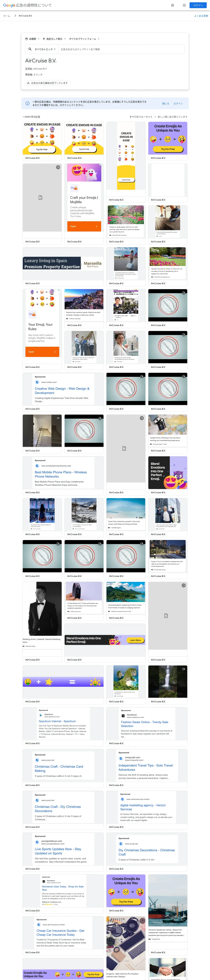Viewport: 210px width, 980px height.
Task: Click Open in the Your Emoji, Your Rules ad
Action: coord(42,352)
